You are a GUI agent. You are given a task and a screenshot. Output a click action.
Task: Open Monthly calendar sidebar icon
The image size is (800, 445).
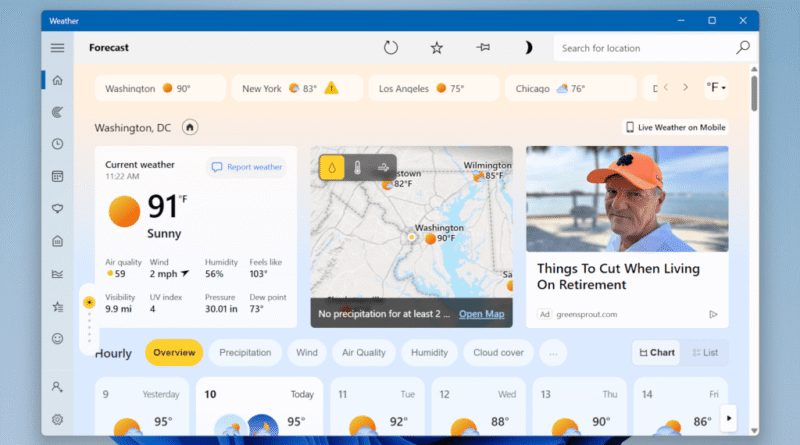(58, 177)
